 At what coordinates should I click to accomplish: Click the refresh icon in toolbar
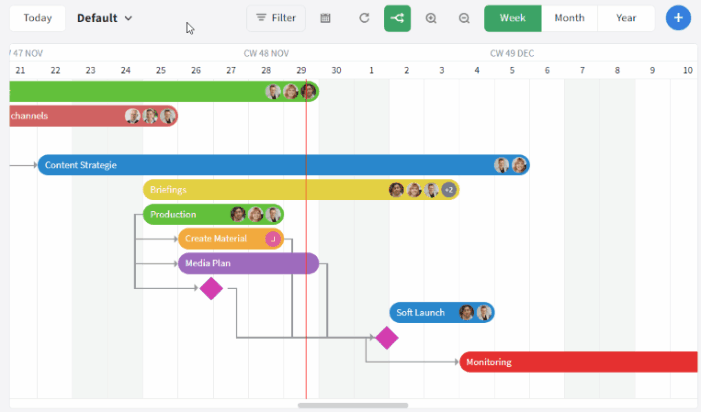coord(364,18)
